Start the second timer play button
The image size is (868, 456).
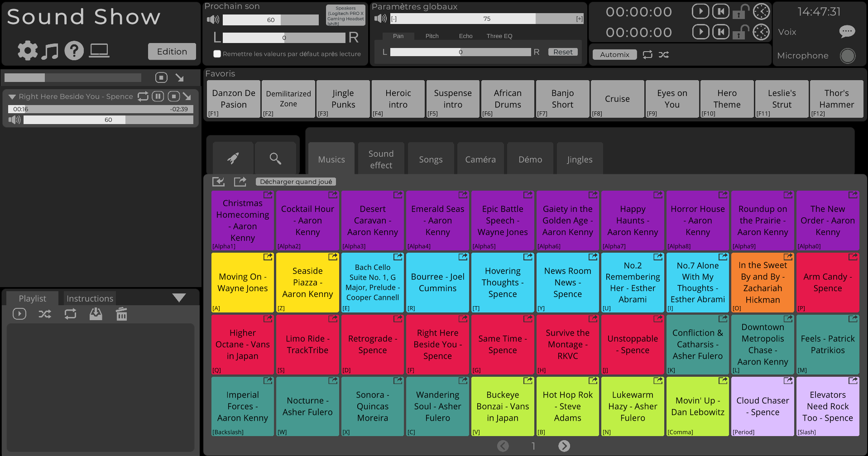(x=700, y=32)
